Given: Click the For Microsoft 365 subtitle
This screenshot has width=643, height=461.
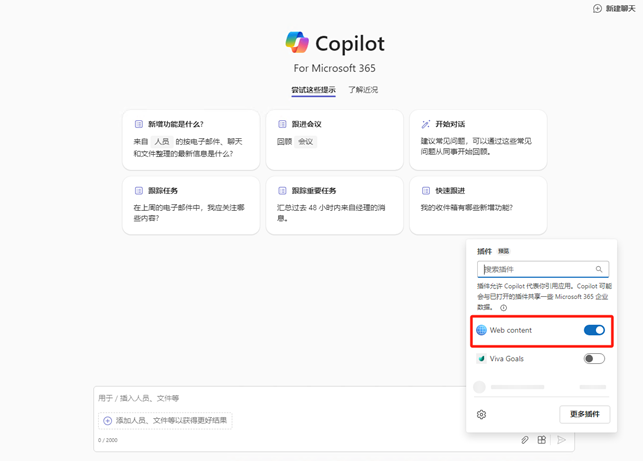Looking at the screenshot, I should pyautogui.click(x=334, y=68).
